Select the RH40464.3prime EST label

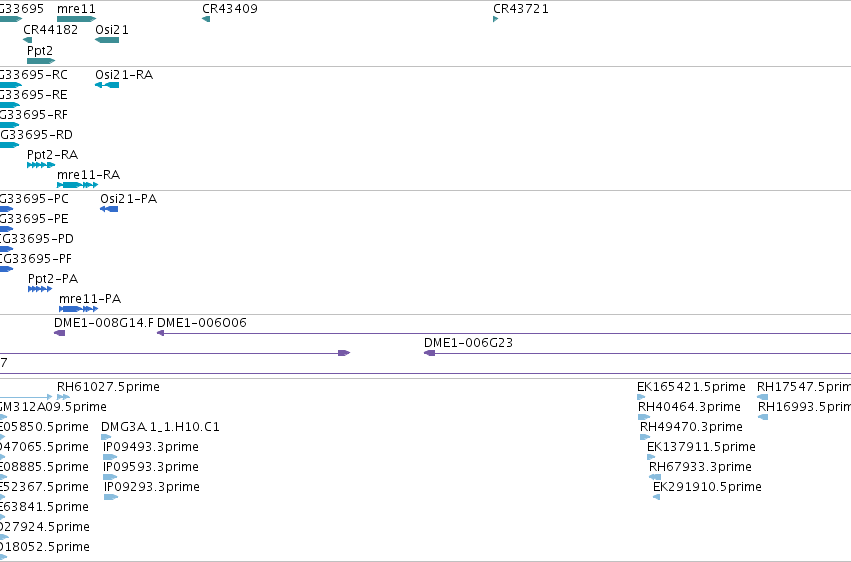coord(689,407)
